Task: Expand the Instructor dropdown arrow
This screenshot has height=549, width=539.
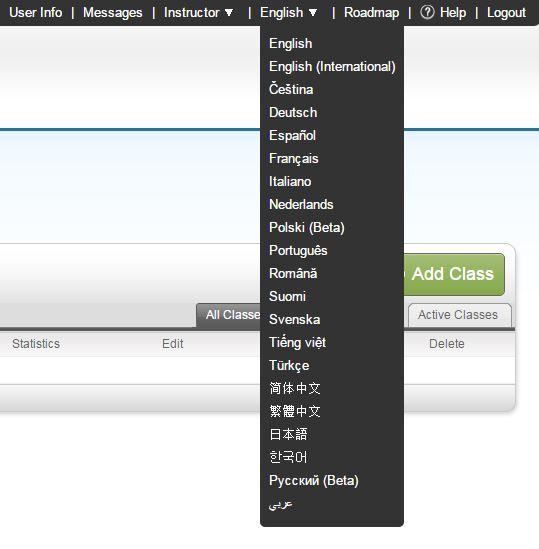Action: click(x=229, y=13)
